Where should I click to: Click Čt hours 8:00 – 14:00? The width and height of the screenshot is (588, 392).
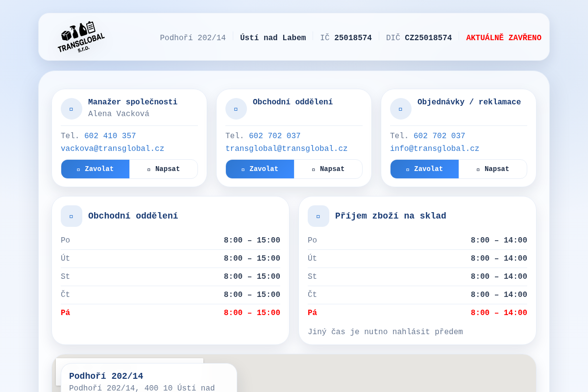499,295
